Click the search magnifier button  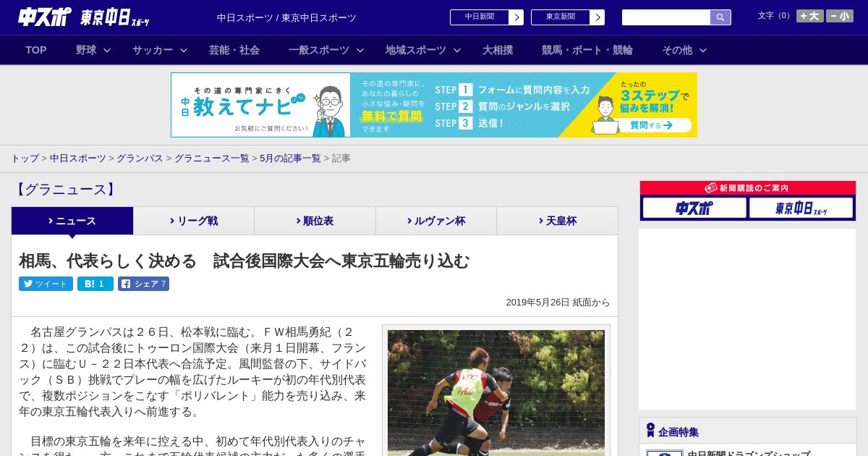coord(720,17)
